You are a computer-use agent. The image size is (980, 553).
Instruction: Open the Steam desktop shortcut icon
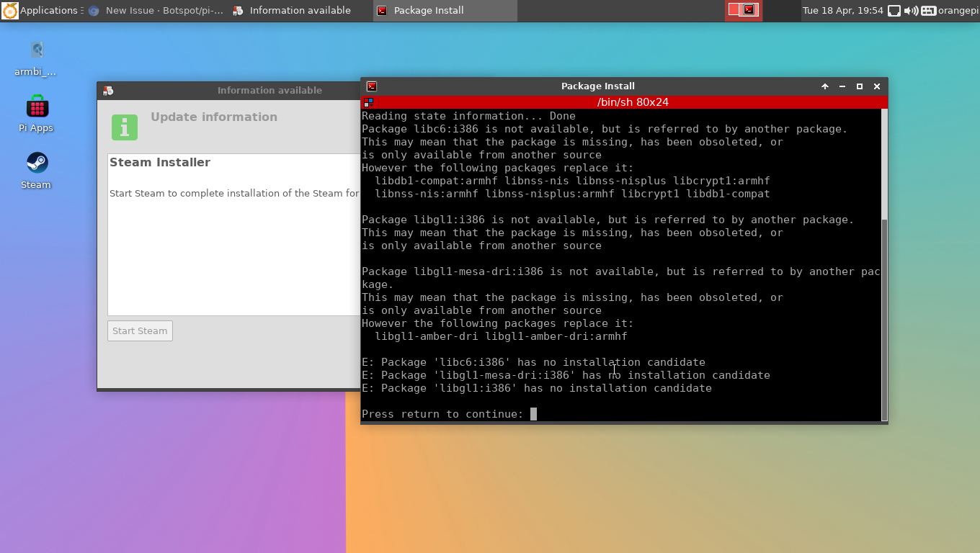(37, 163)
